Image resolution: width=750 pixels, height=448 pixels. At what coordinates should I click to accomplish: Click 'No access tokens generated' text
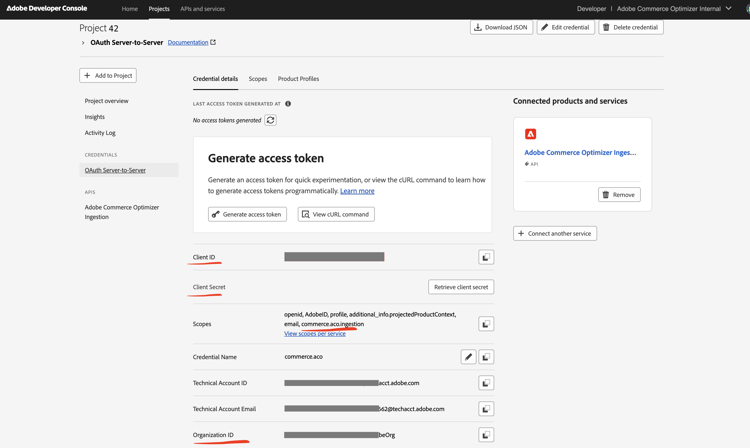pyautogui.click(x=227, y=120)
